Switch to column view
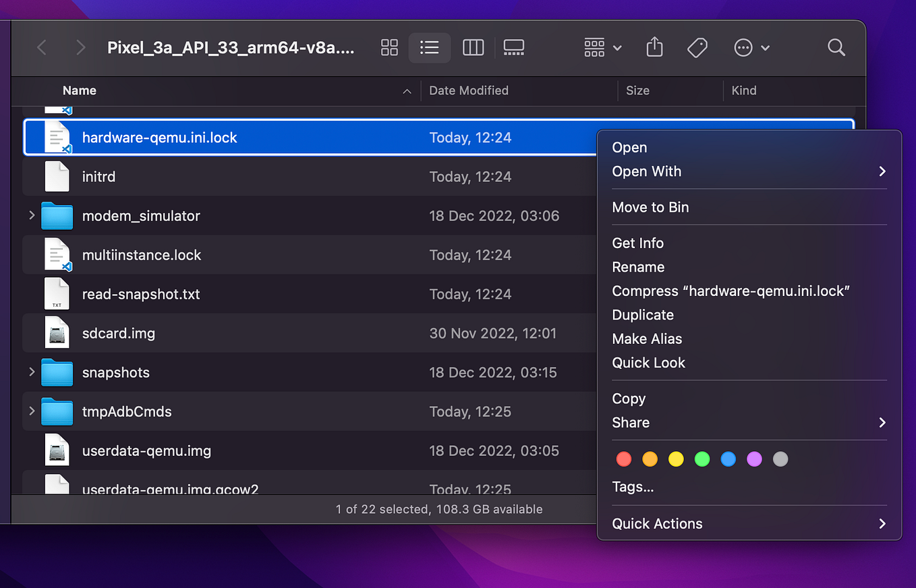The width and height of the screenshot is (916, 588). [x=473, y=47]
